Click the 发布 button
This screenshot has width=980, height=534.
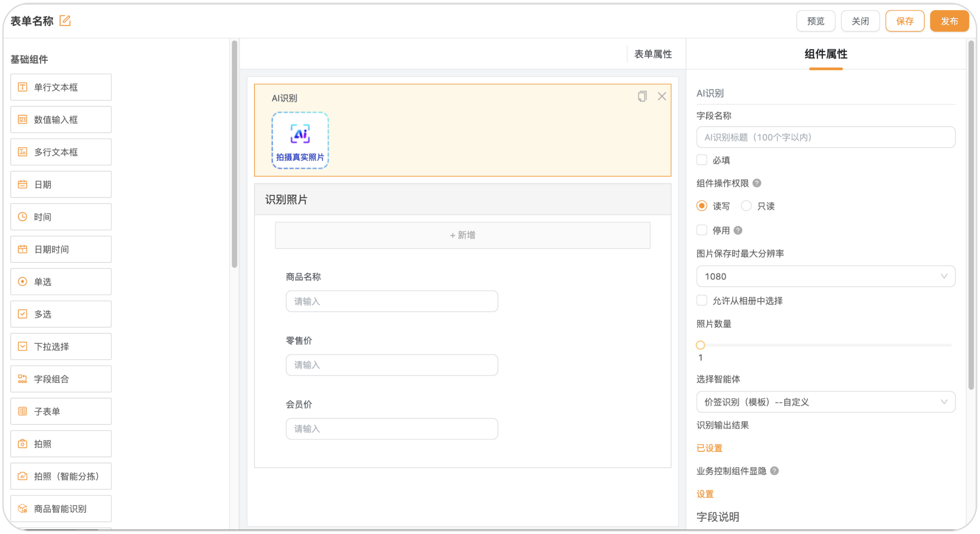click(949, 21)
